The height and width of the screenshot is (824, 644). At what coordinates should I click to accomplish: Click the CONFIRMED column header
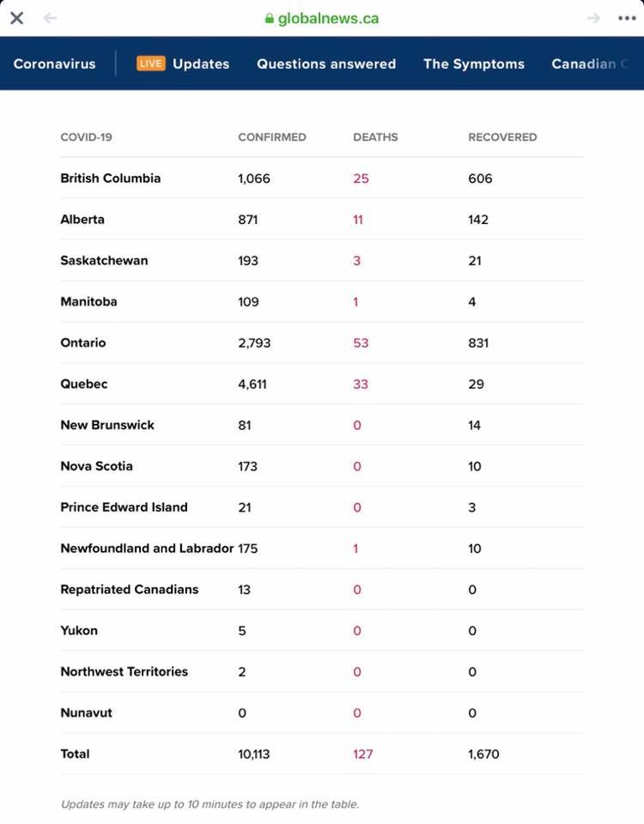272,137
